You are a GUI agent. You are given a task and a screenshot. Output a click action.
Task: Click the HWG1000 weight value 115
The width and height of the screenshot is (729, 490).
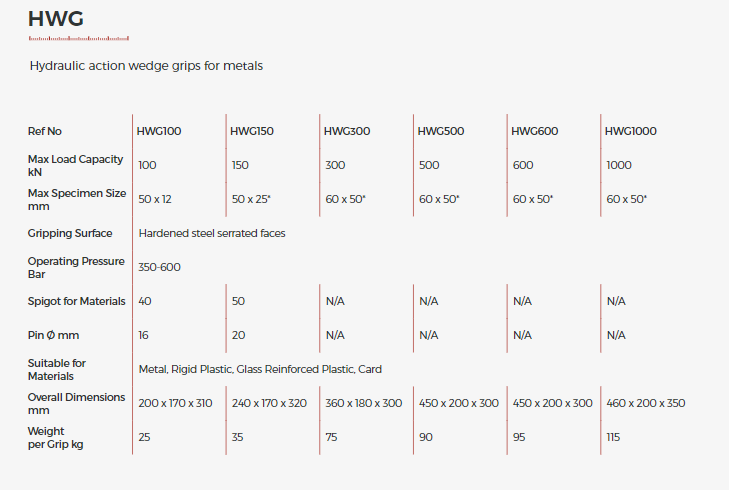pyautogui.click(x=613, y=437)
